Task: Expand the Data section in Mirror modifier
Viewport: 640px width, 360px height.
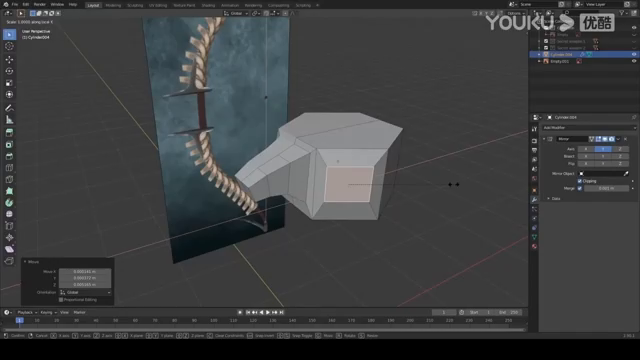Action: tap(554, 199)
